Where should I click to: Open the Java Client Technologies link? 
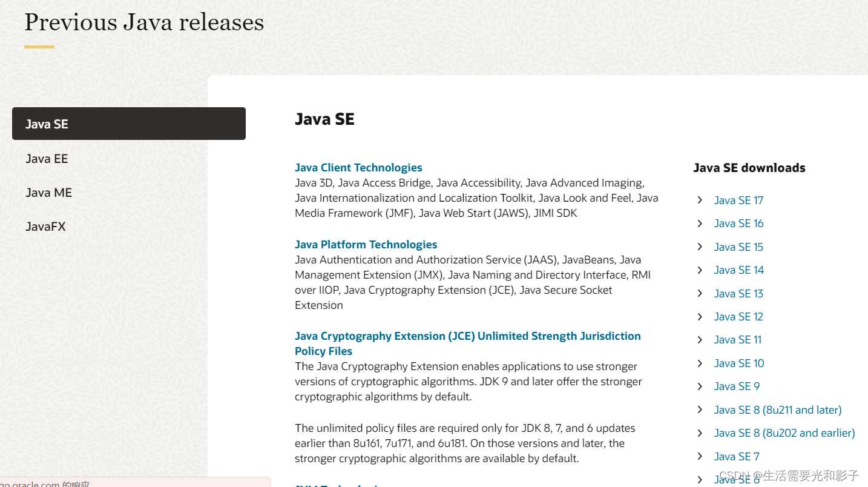(x=358, y=167)
